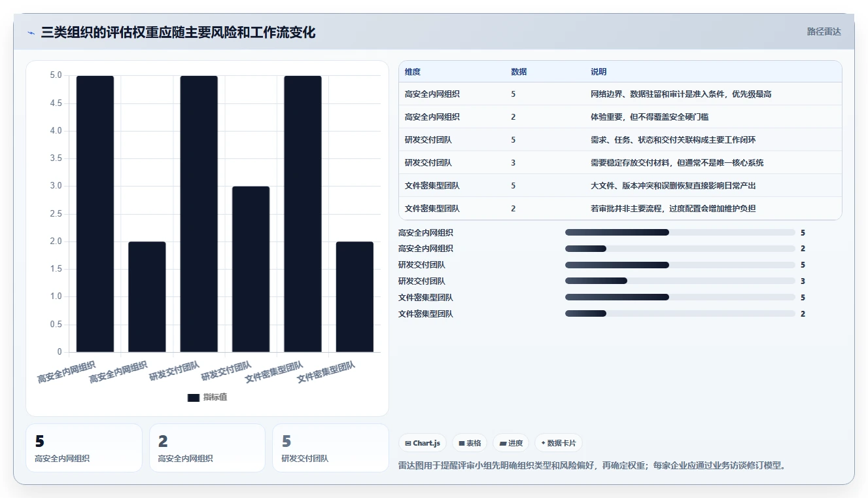The width and height of the screenshot is (868, 498).
Task: Click the footer note starting with 雷达图用于提醒评审小组
Action: pos(592,466)
